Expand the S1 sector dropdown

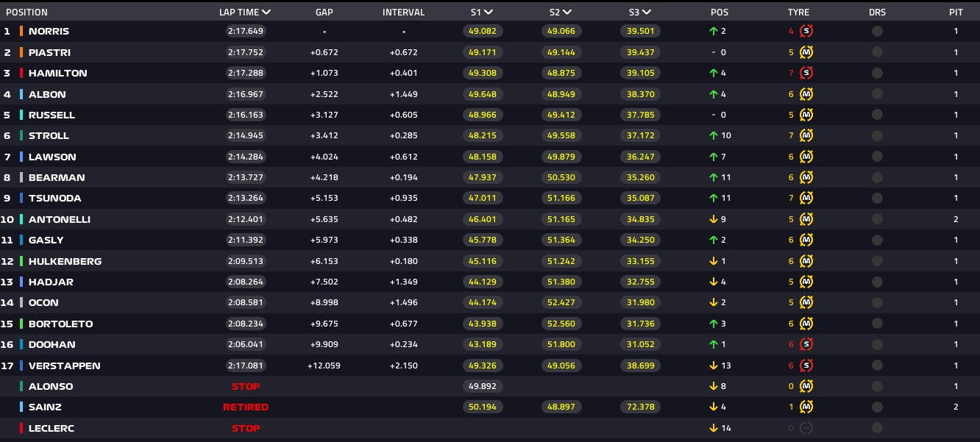tap(489, 12)
